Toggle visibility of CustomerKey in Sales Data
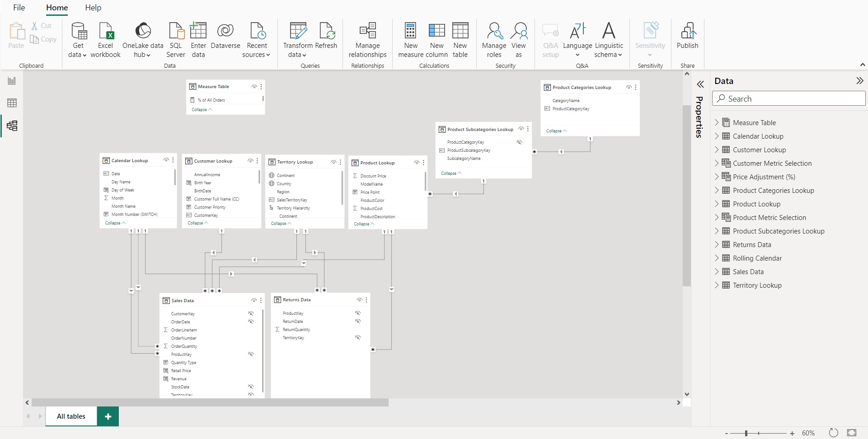The image size is (868, 439). [x=251, y=313]
